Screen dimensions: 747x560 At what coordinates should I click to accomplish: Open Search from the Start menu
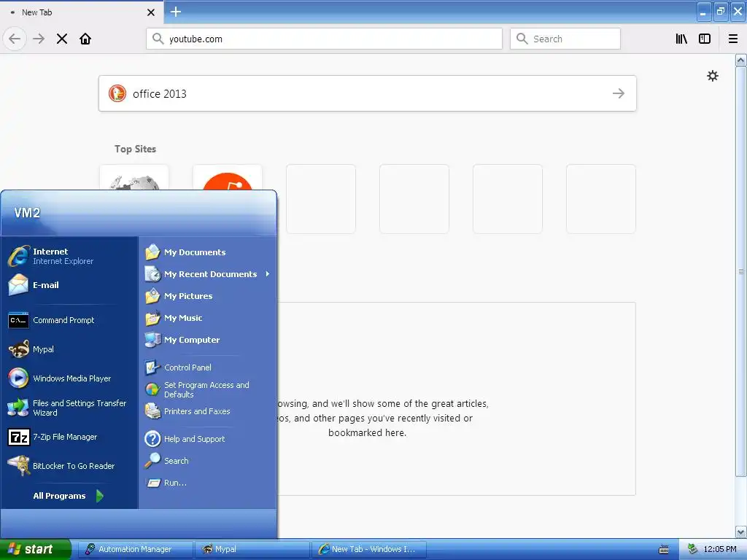click(x=207, y=461)
